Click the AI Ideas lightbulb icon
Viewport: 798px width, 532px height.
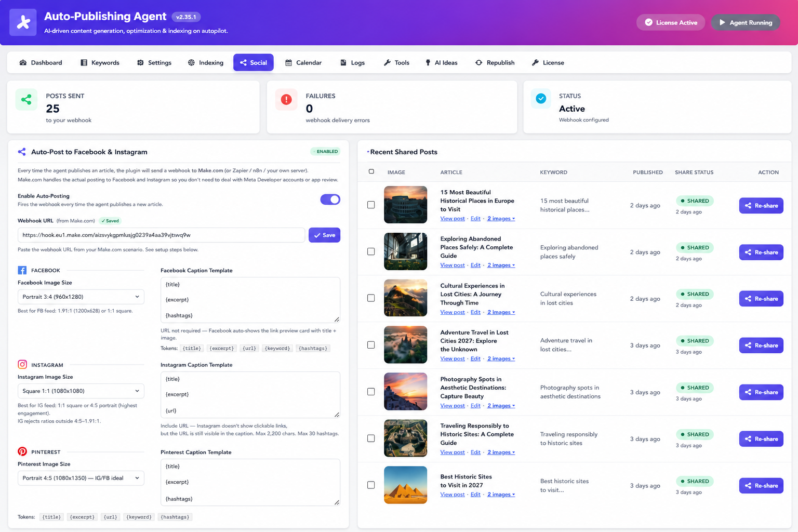click(428, 62)
